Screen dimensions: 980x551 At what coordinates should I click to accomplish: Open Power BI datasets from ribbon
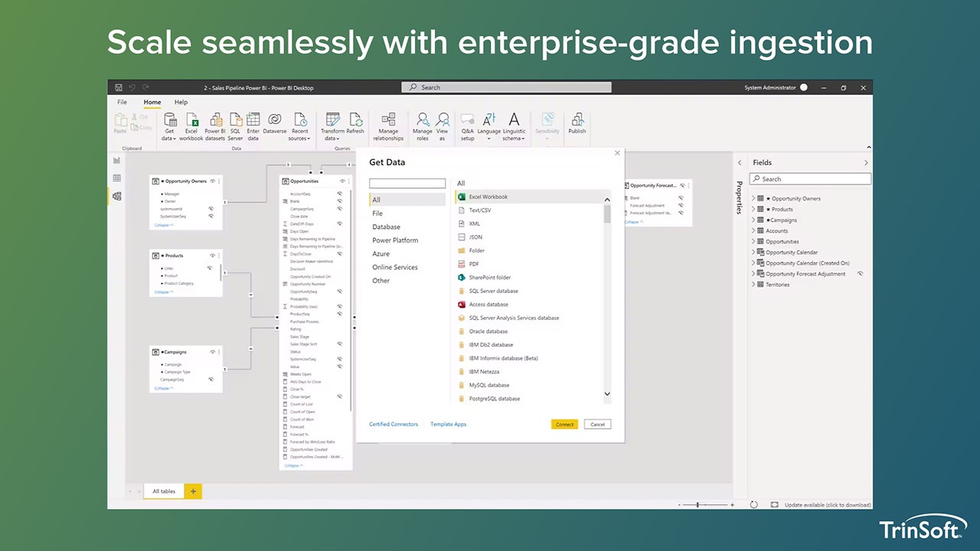tap(215, 126)
